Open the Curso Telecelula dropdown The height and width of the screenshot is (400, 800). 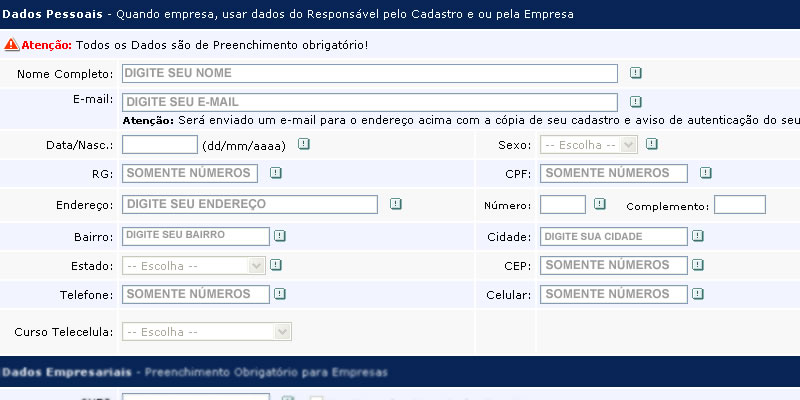pyautogui.click(x=207, y=332)
